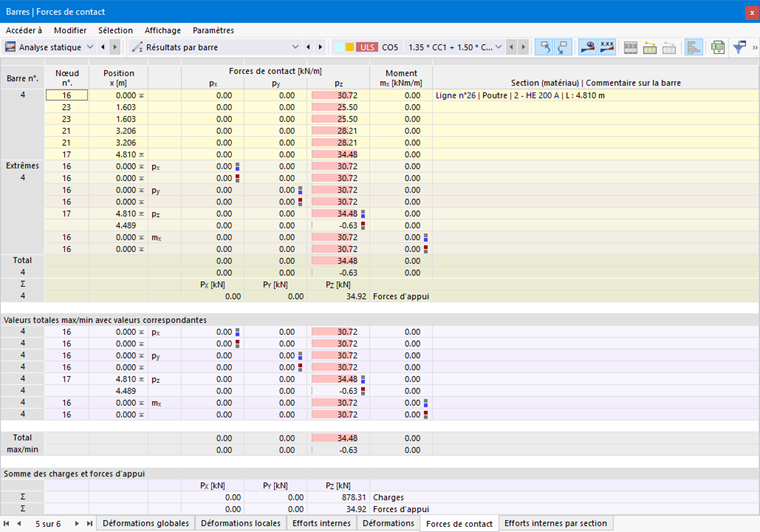Switch to the Efforts internes tab
760x532 pixels.
321,523
